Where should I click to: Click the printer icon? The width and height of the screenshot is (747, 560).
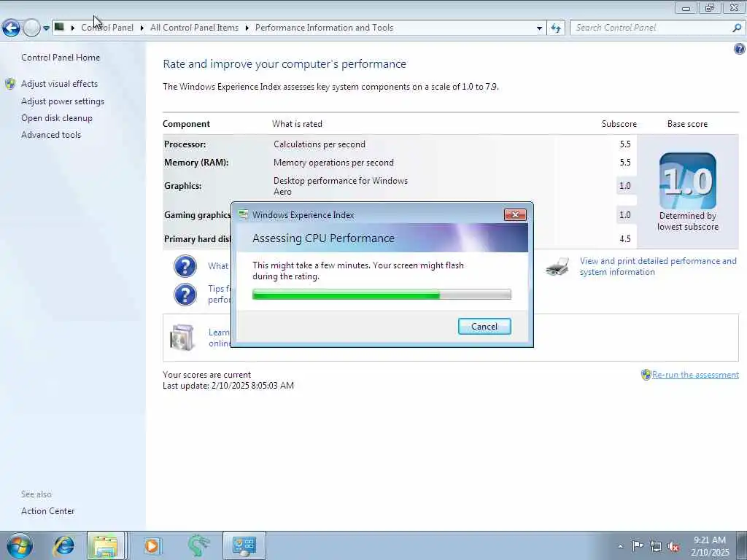point(557,267)
